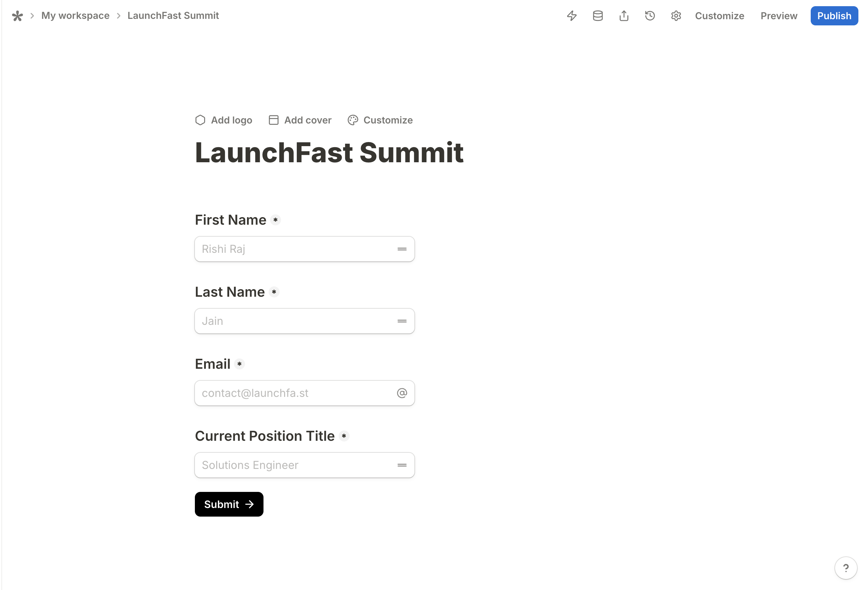Open the help question mark button
868x590 pixels.
point(846,568)
